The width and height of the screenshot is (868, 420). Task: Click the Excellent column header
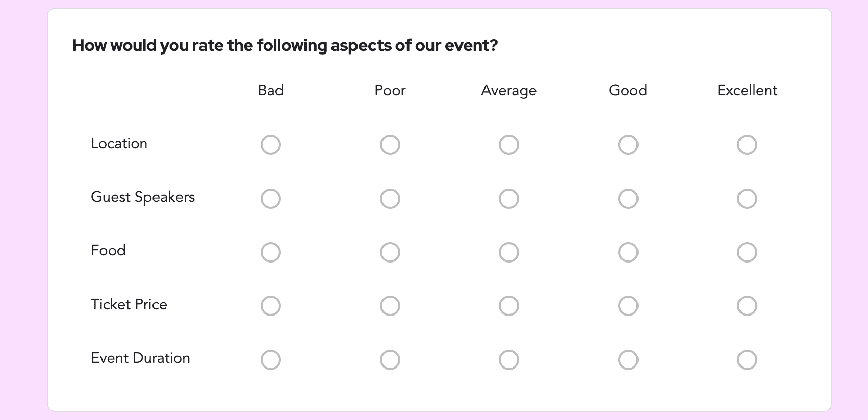click(747, 90)
